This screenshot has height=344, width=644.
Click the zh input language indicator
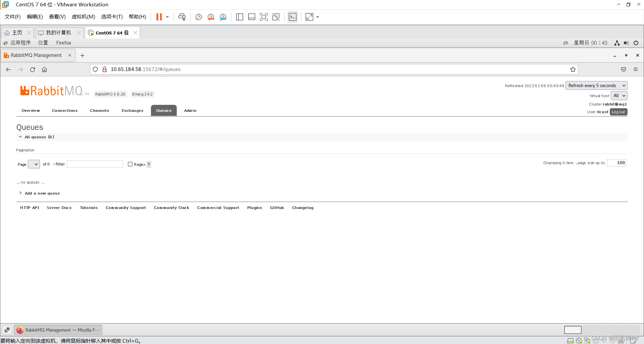tap(566, 43)
